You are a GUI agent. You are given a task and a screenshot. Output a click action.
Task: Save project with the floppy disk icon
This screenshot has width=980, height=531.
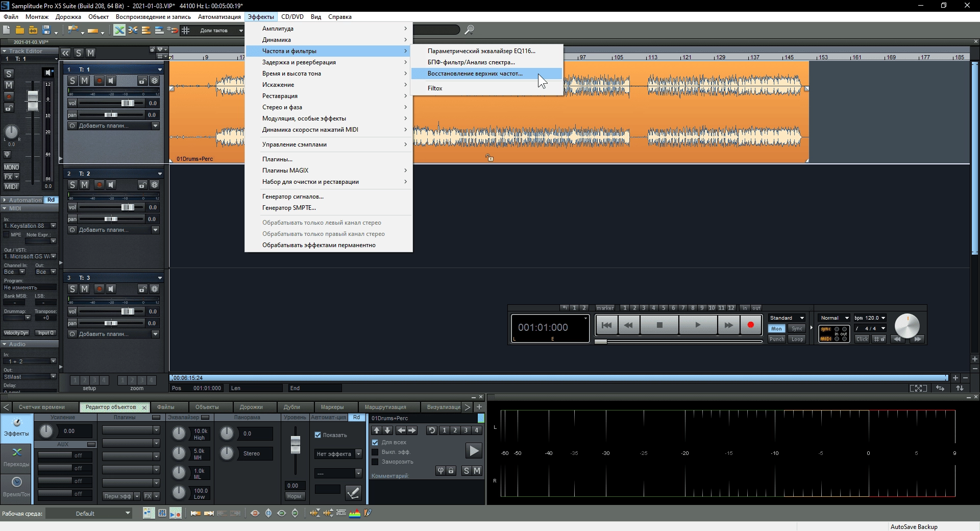click(46, 30)
